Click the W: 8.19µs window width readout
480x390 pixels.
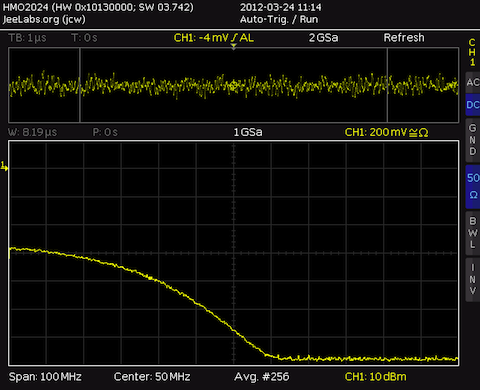pos(33,132)
